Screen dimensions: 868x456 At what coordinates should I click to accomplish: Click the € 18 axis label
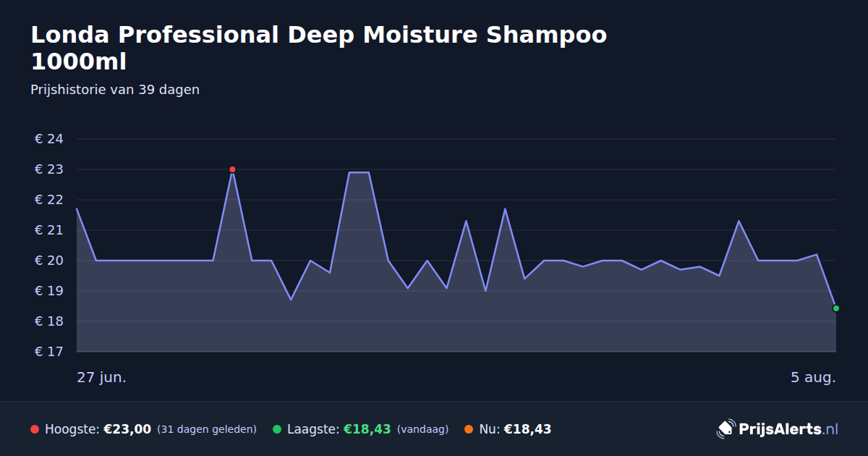(49, 321)
